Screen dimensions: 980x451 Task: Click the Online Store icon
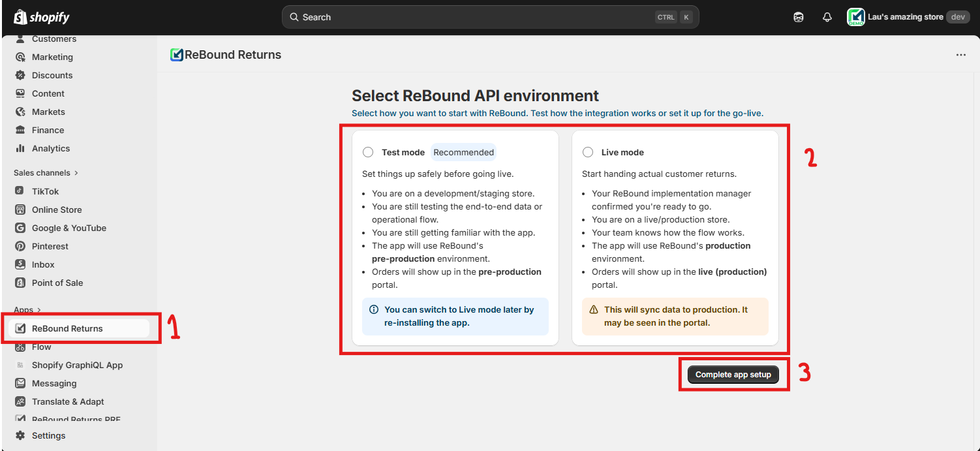click(x=20, y=210)
